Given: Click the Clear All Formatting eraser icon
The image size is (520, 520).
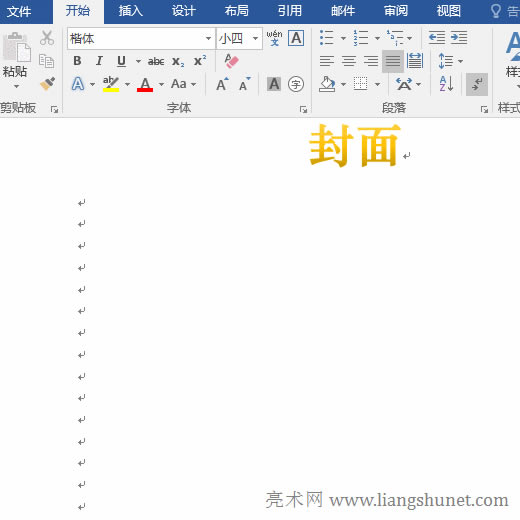Looking at the screenshot, I should point(231,61).
